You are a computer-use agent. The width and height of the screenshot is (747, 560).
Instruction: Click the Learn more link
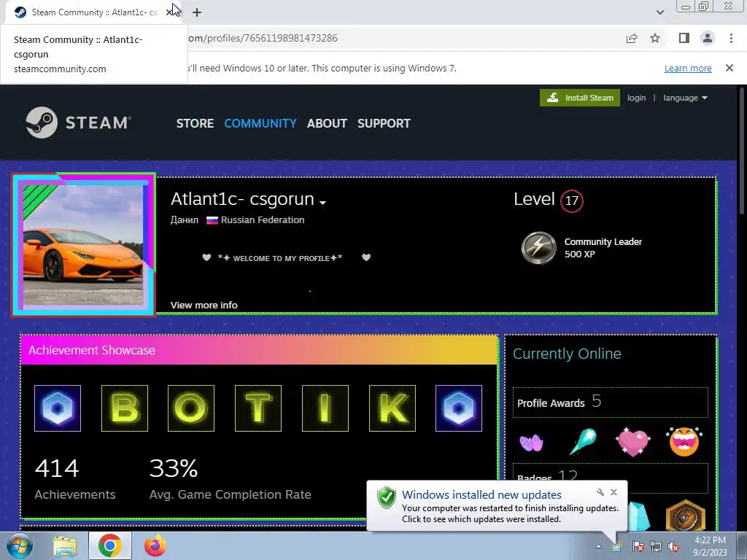(x=688, y=68)
